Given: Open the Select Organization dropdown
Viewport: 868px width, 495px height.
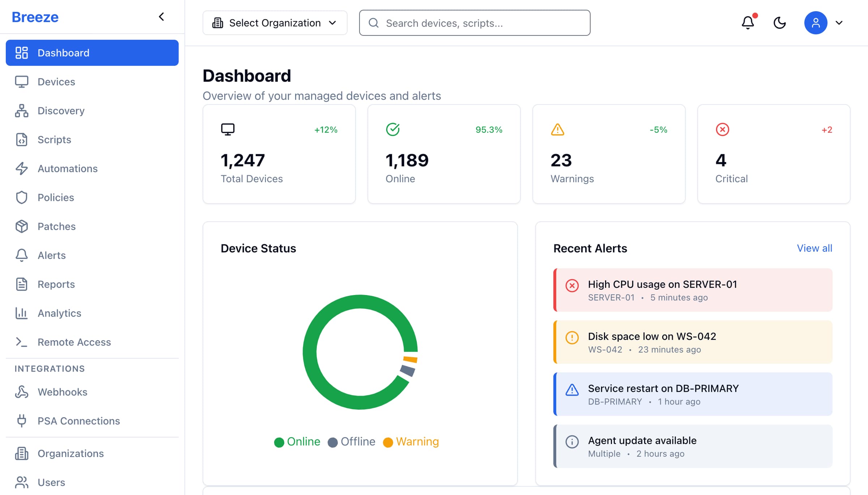Looking at the screenshot, I should tap(275, 23).
